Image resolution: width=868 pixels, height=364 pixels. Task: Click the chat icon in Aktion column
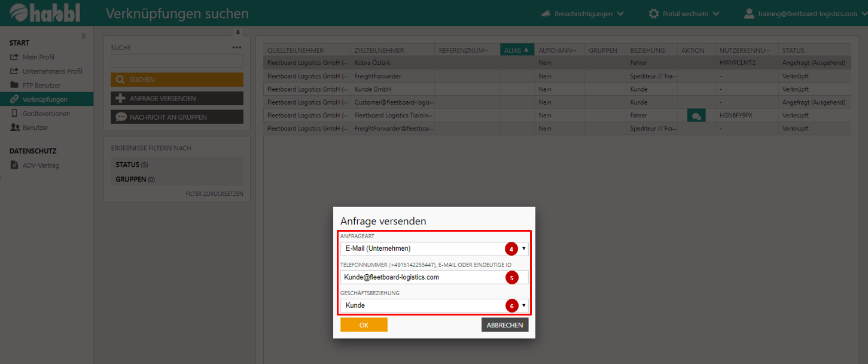696,116
